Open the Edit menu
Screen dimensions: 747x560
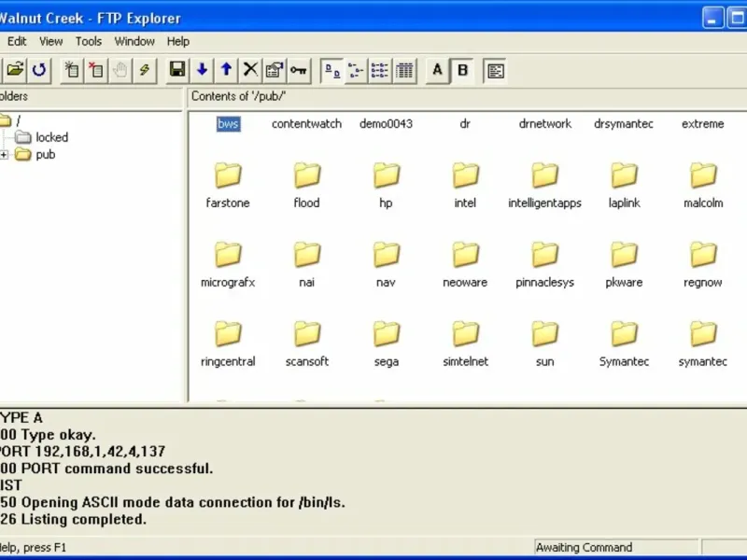[17, 41]
